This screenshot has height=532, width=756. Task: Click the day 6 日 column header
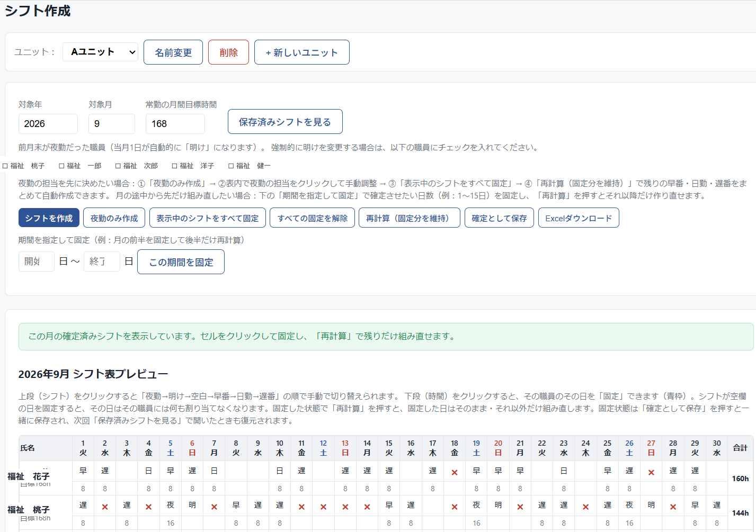(x=192, y=448)
